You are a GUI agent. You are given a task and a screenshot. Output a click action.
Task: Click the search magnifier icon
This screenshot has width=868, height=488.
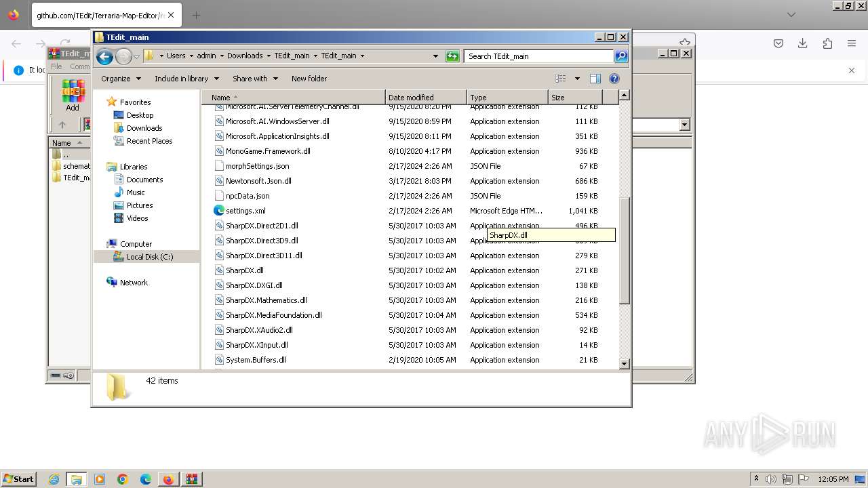[621, 56]
